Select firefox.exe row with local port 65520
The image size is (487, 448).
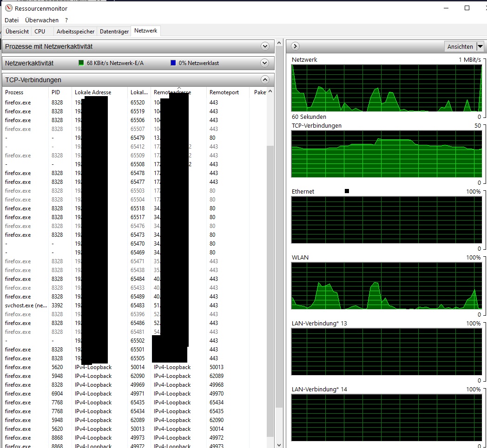(135, 103)
